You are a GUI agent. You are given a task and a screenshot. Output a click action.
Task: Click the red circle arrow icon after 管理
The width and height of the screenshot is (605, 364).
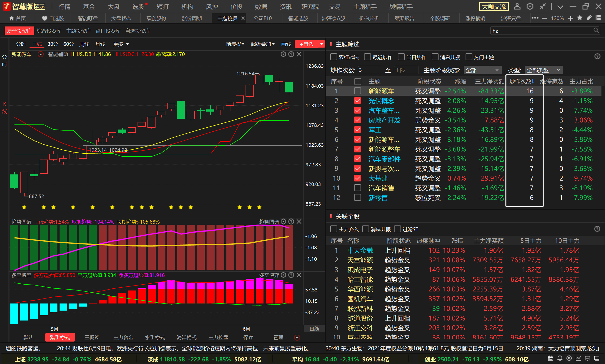[x=297, y=338]
